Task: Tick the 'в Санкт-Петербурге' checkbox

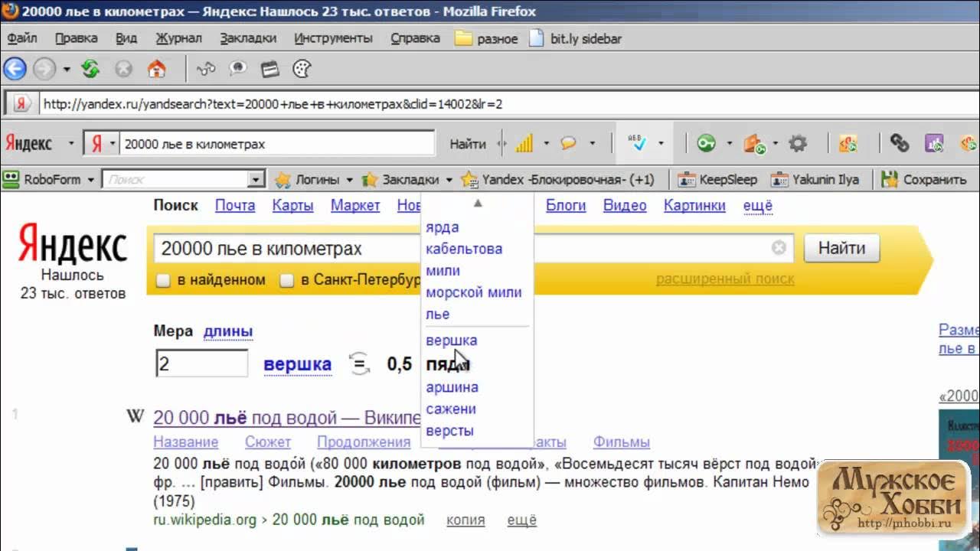Action: click(286, 280)
